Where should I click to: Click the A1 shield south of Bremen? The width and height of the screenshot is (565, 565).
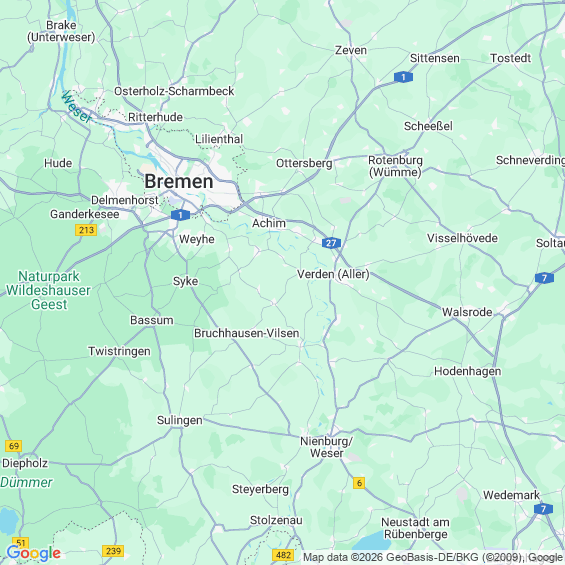click(180, 215)
